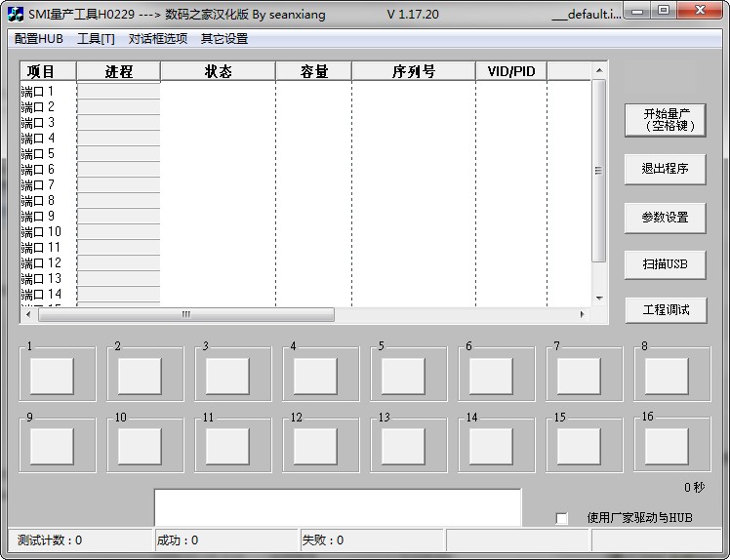Screen dimensions: 730x560
Task: Select the 端口 5 row
Action: tap(305, 153)
